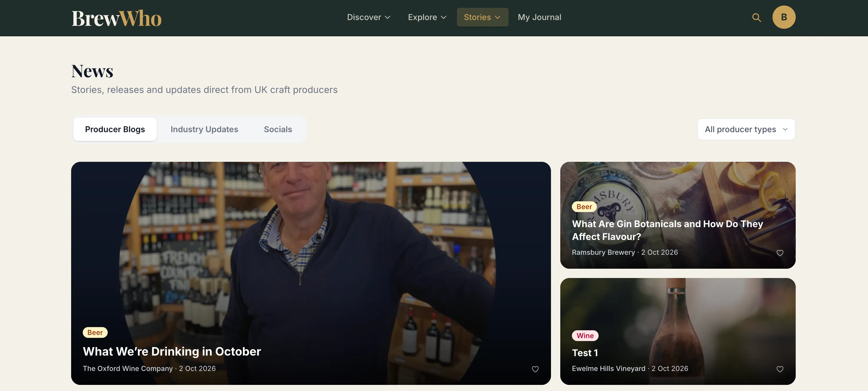
Task: Open the All producer types filter
Action: click(x=746, y=130)
